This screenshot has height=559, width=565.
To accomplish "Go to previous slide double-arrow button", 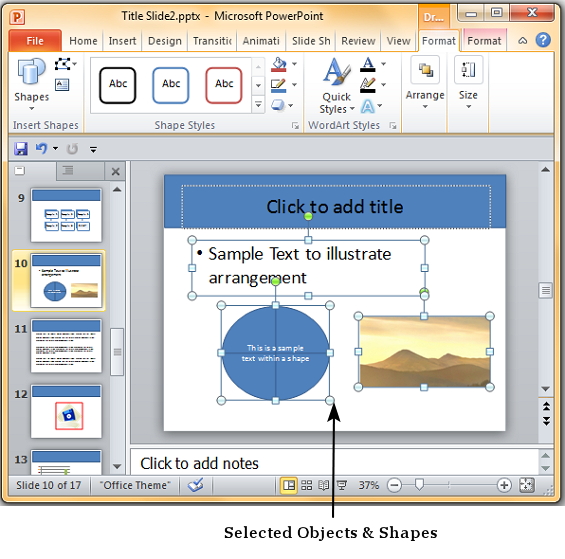I will [x=546, y=407].
